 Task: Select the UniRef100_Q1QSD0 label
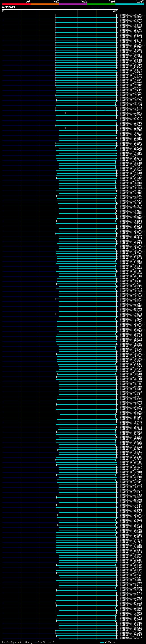tap(131, 138)
